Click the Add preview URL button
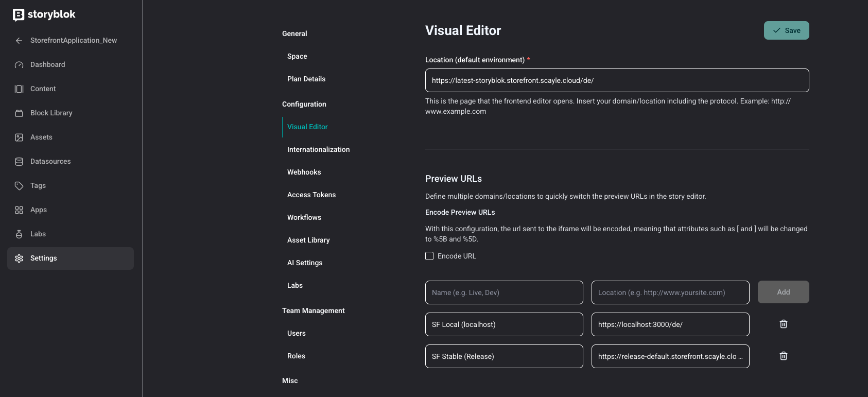Viewport: 868px width, 397px height. 783,292
